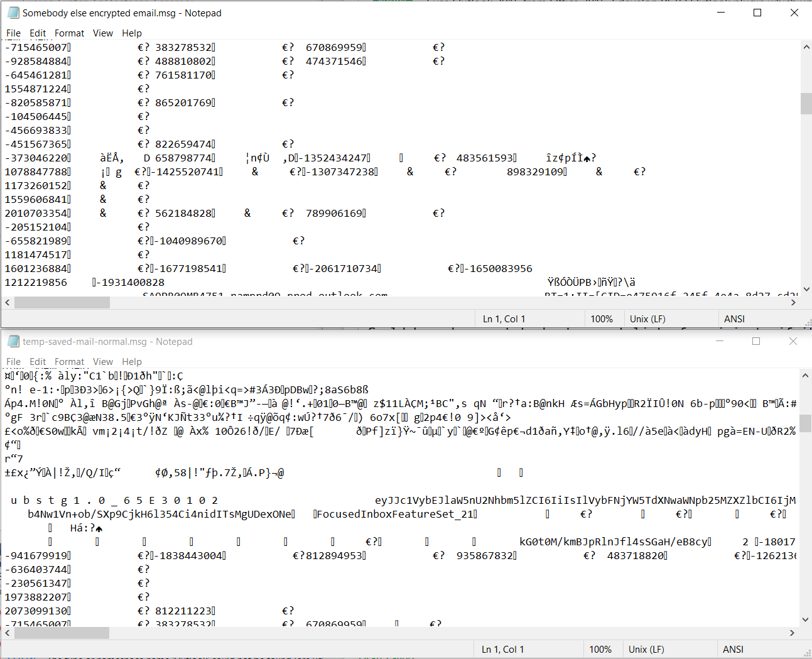This screenshot has height=659, width=812.
Task: Click text 2073099130 in bottom window
Action: coord(36,611)
